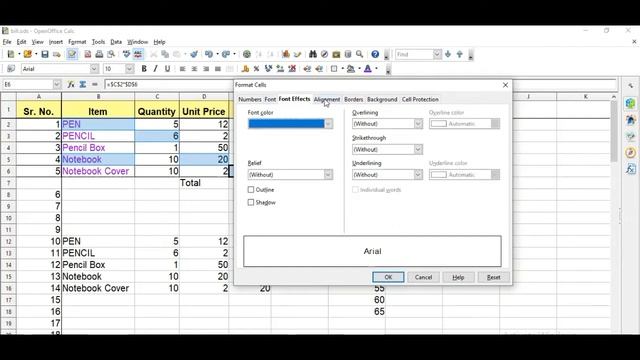The width and height of the screenshot is (640, 360).
Task: Switch to the Background tab
Action: pyautogui.click(x=382, y=99)
